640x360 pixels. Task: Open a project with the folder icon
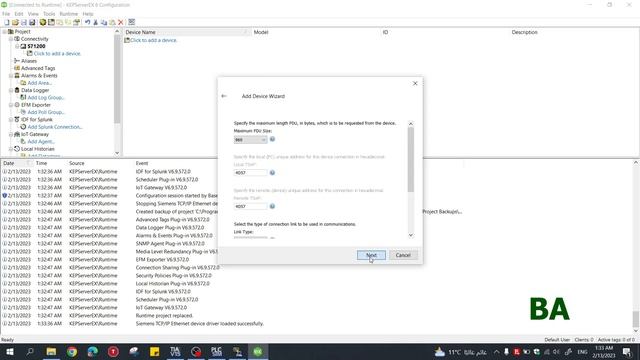pyautogui.click(x=15, y=22)
